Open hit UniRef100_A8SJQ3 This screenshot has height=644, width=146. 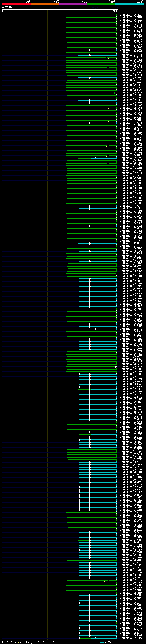click(131, 27)
